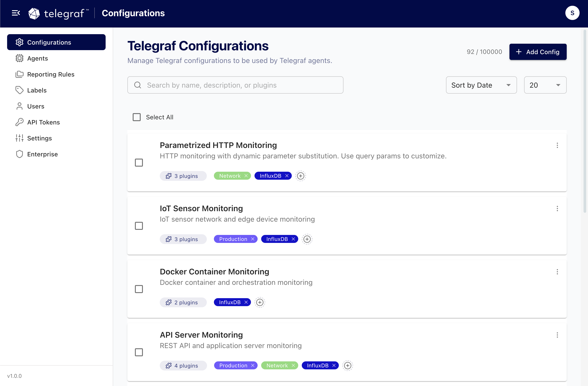Remove Production label from API Server Monitoring

point(253,366)
